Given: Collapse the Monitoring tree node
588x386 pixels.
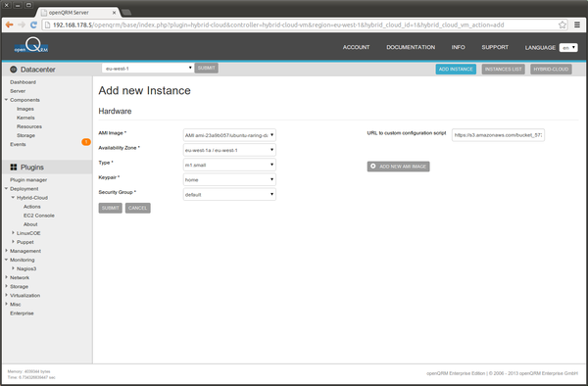Looking at the screenshot, I should click(7, 260).
